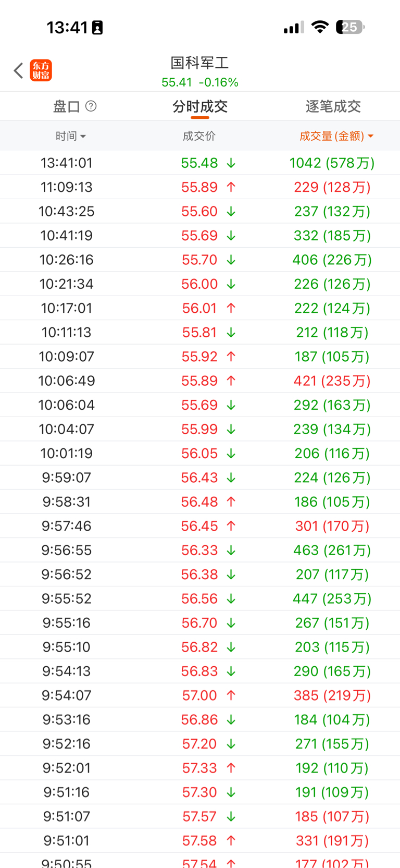Tap the 57.00 price at 9:54:07

click(x=199, y=695)
